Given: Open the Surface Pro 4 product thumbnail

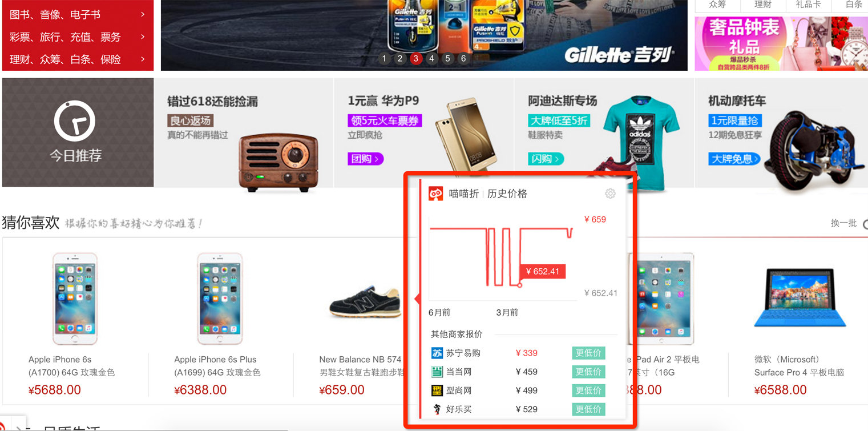Looking at the screenshot, I should [800, 298].
